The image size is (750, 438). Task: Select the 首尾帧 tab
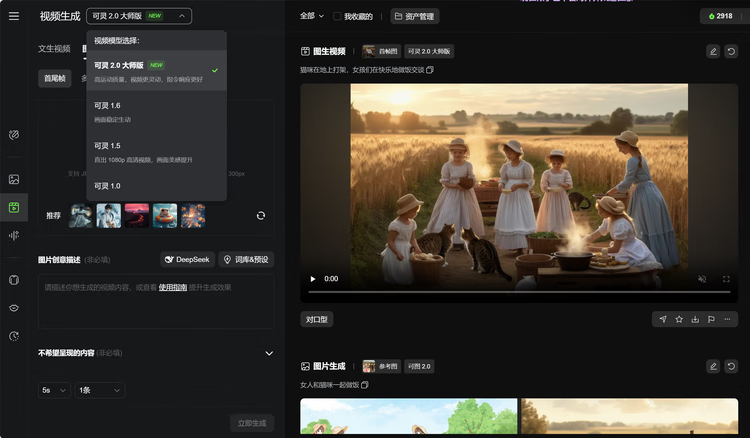pos(55,78)
